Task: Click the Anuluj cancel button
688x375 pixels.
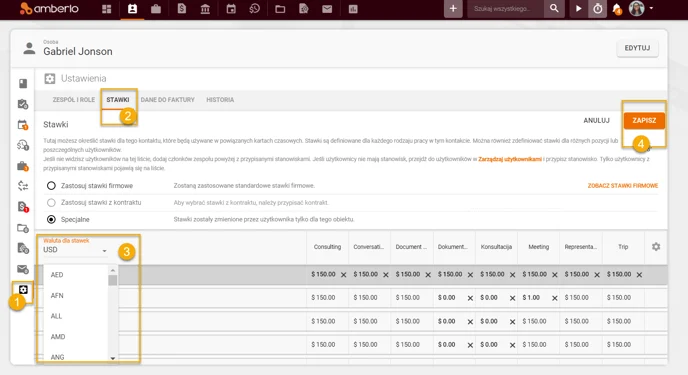Action: [596, 120]
